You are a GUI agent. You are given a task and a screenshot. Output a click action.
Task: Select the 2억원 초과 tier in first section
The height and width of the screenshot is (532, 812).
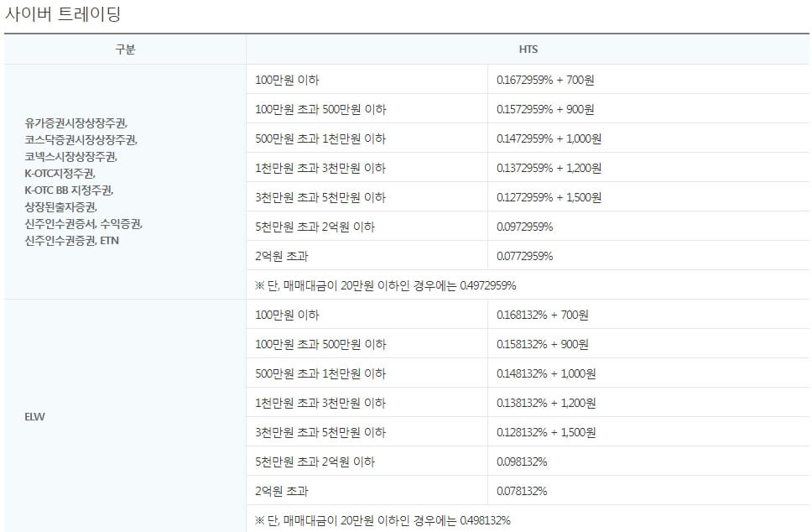[x=278, y=255]
